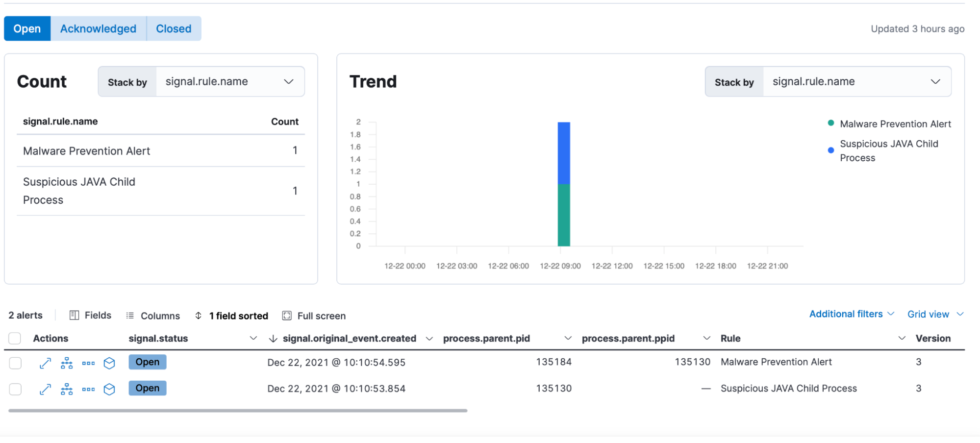Image resolution: width=980 pixels, height=443 pixels.
Task: Click the Version column header
Action: tap(933, 338)
